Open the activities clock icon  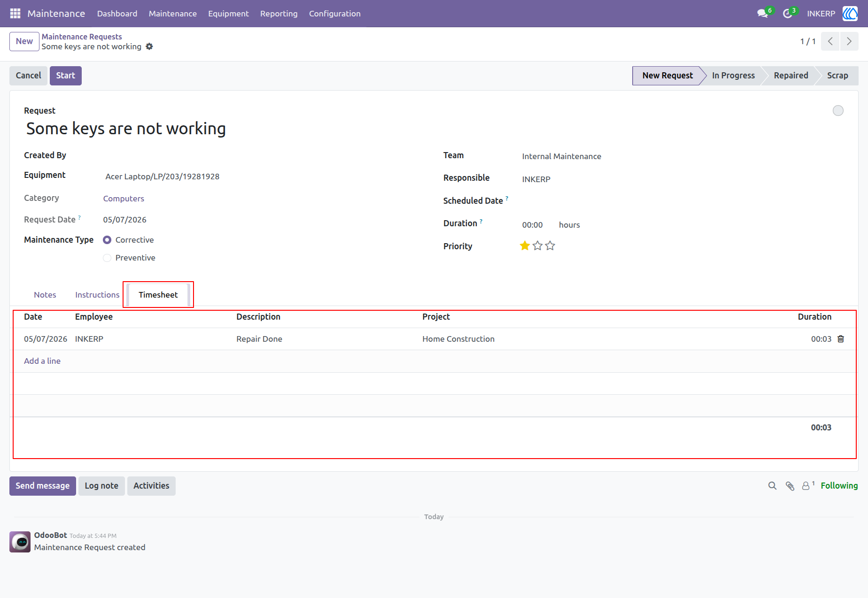click(788, 14)
